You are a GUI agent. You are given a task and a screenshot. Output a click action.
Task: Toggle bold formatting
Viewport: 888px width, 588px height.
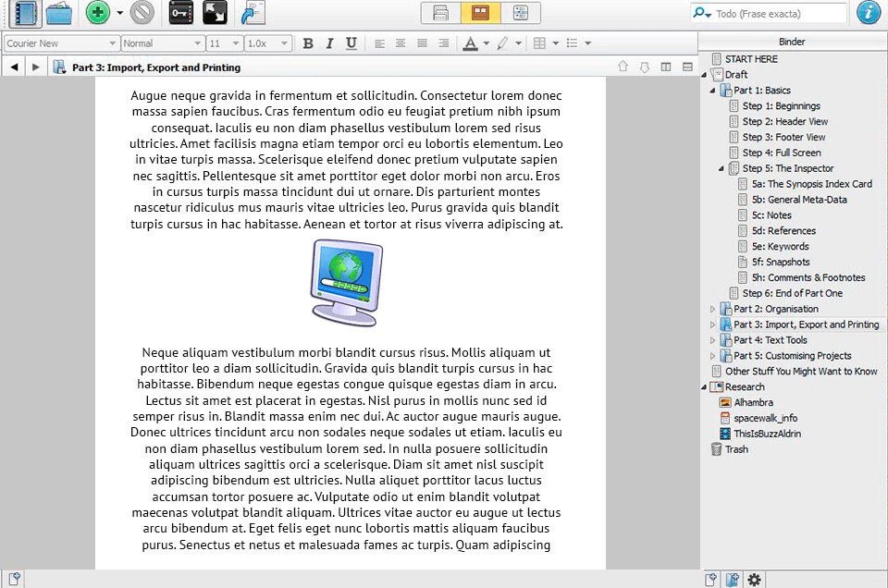point(308,43)
